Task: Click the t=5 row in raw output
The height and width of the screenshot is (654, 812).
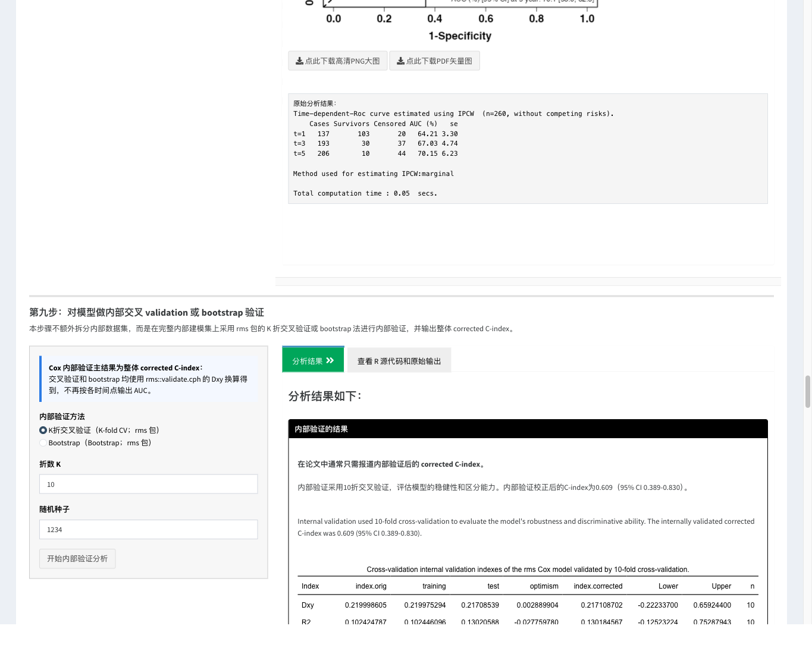Action: [x=375, y=153]
